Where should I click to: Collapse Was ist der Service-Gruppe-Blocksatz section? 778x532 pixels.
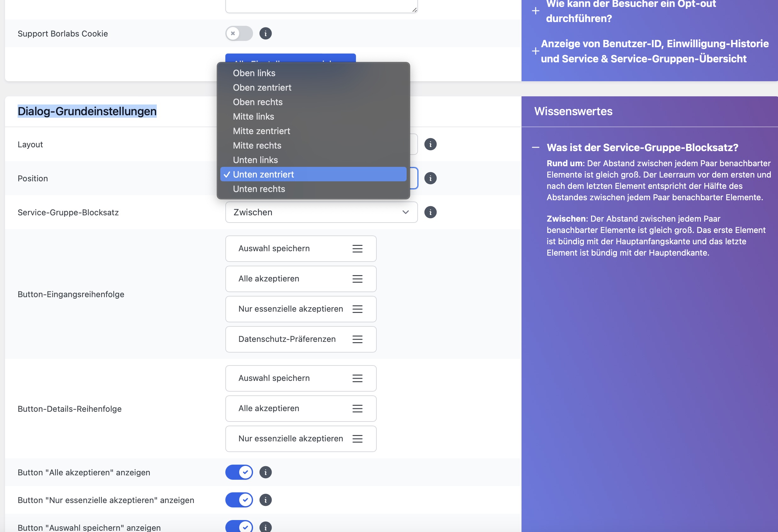tap(536, 147)
